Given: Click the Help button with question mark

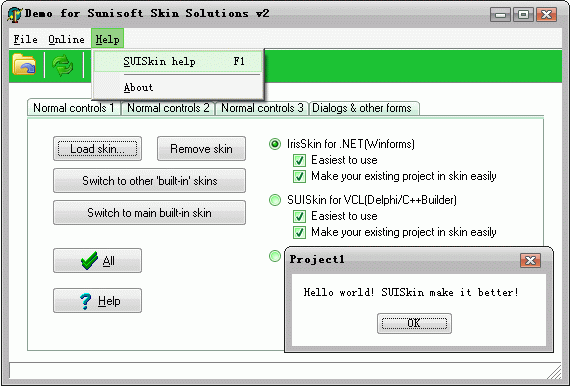Looking at the screenshot, I should point(97,301).
